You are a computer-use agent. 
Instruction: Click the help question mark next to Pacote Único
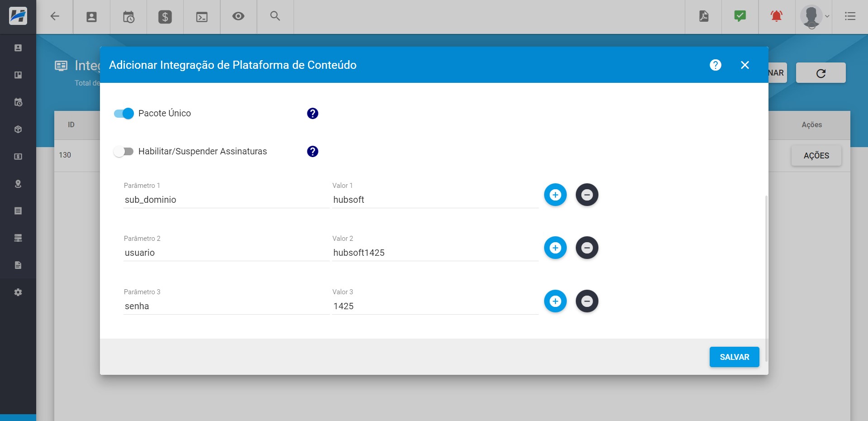coord(313,114)
